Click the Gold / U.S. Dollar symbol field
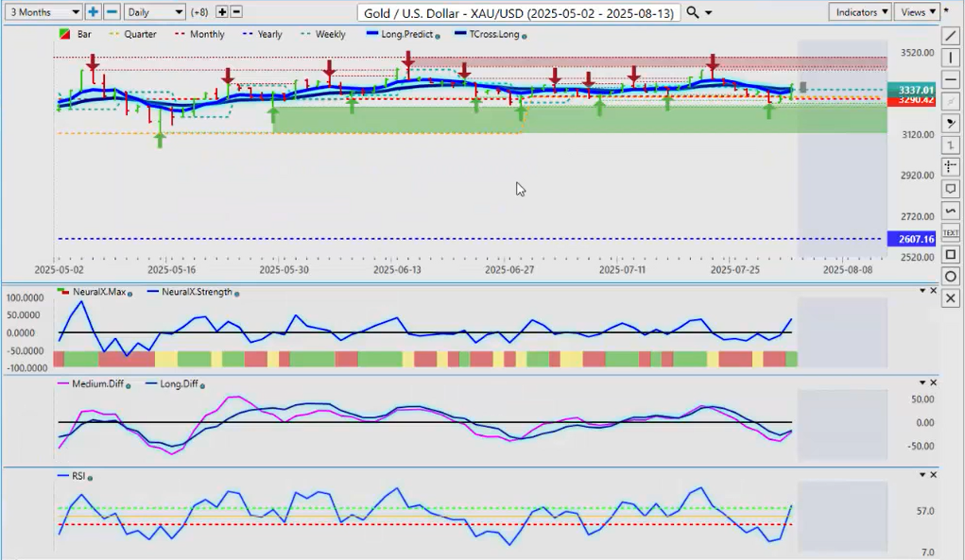 click(519, 12)
